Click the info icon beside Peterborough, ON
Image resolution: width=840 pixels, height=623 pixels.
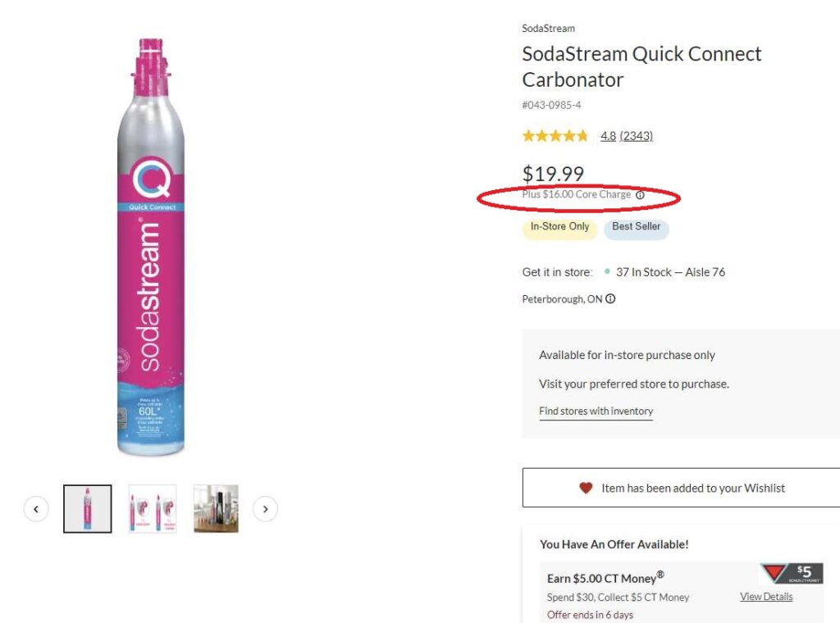point(610,299)
